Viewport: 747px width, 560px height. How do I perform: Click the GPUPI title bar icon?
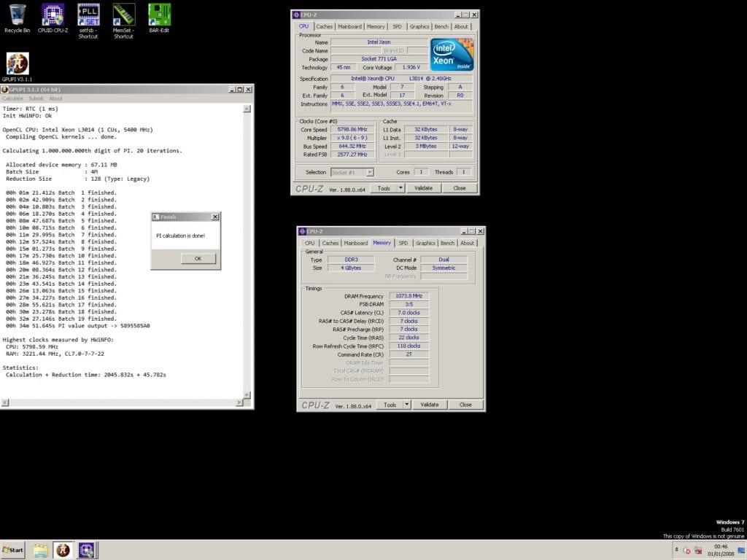click(x=5, y=90)
